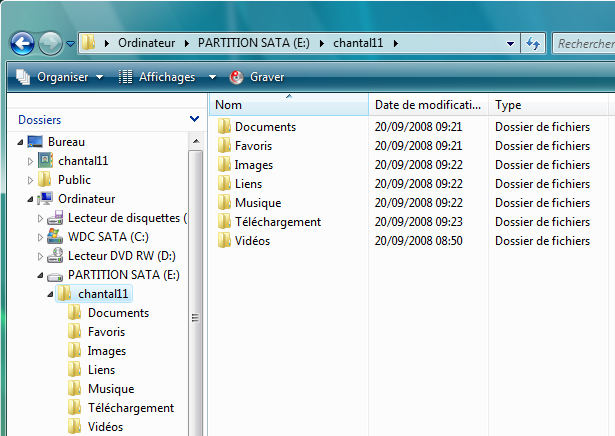Image resolution: width=615 pixels, height=436 pixels.
Task: Click the Rechercher search field
Action: tap(584, 43)
